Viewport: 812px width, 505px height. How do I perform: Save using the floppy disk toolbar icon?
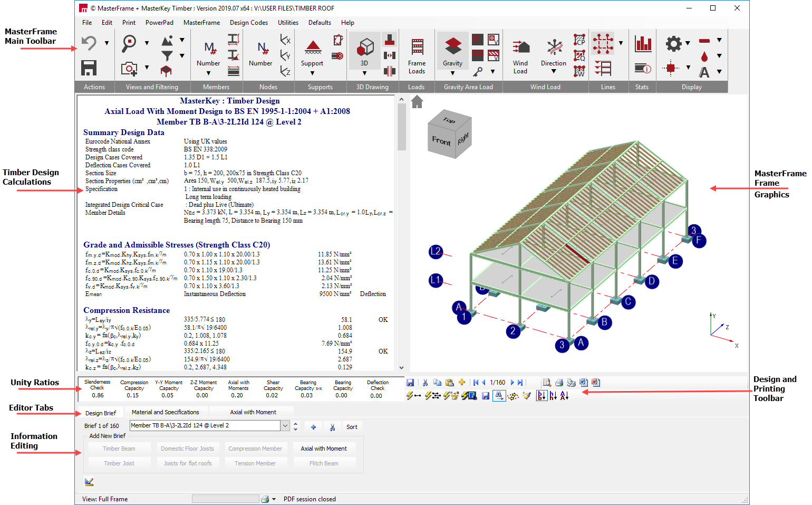(89, 68)
